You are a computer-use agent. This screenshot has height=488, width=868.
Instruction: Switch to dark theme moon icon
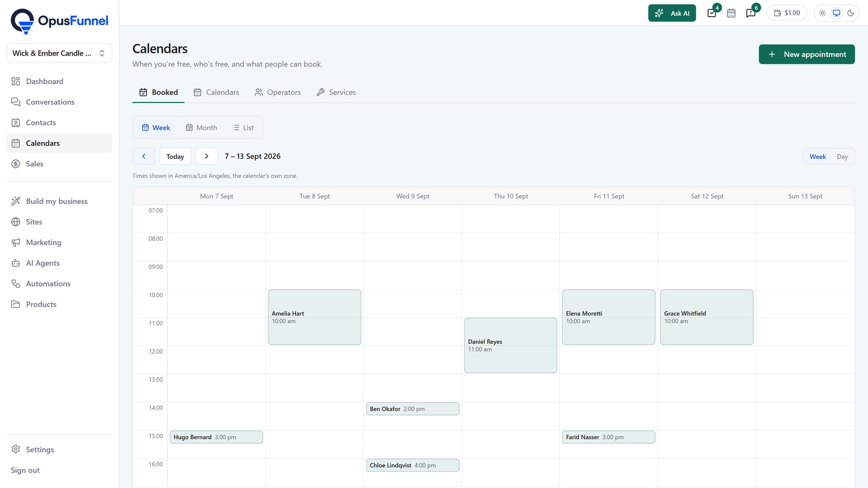[851, 13]
